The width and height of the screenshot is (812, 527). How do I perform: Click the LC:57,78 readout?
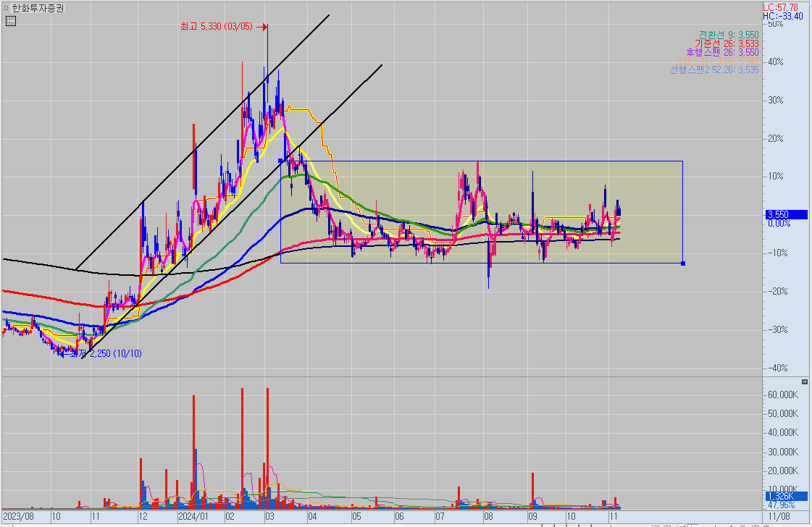(780, 7)
